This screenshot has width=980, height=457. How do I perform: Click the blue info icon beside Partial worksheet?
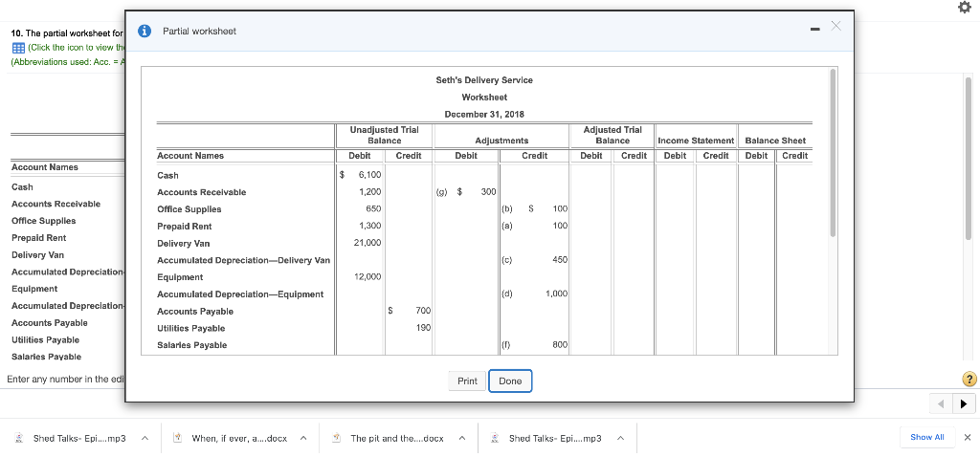click(x=145, y=32)
